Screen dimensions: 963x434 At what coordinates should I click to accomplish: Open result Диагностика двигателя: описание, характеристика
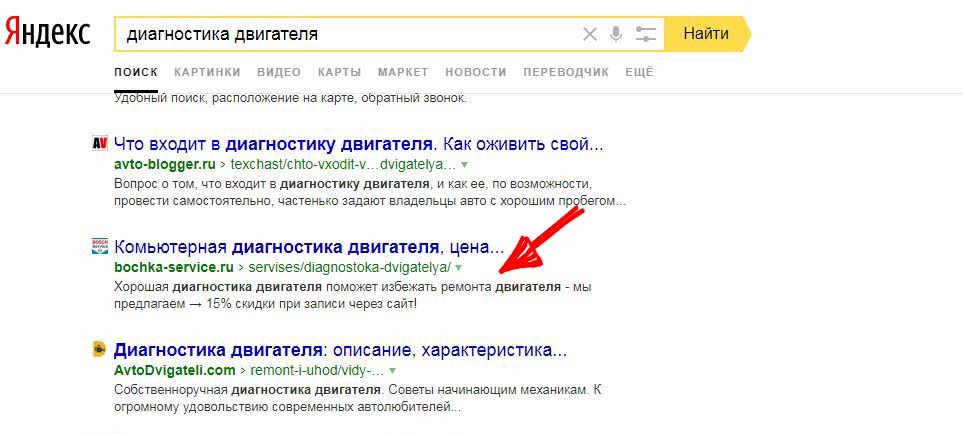(x=340, y=351)
